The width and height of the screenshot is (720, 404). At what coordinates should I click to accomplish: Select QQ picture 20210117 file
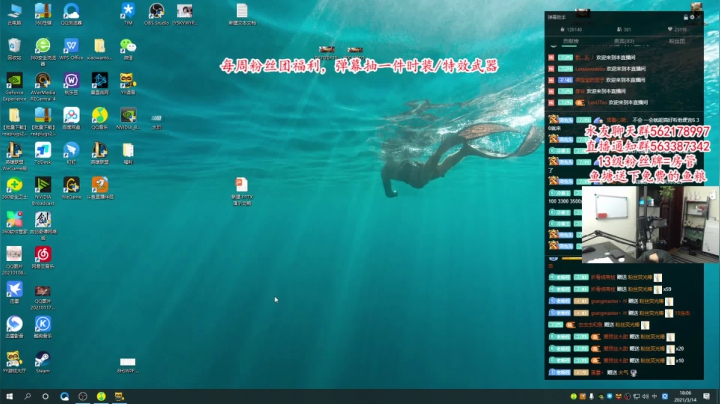point(43,297)
